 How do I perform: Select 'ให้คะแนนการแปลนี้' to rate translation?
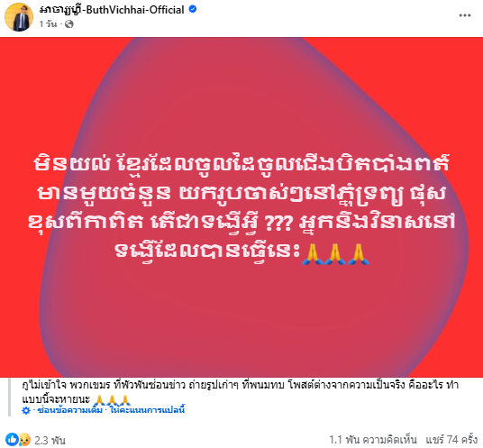147,410
